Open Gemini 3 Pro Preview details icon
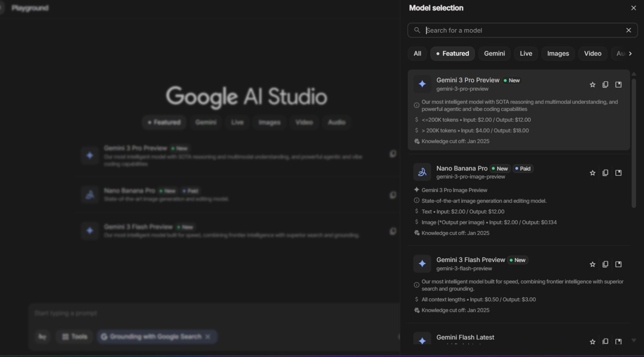Image resolution: width=644 pixels, height=357 pixels. pyautogui.click(x=618, y=85)
